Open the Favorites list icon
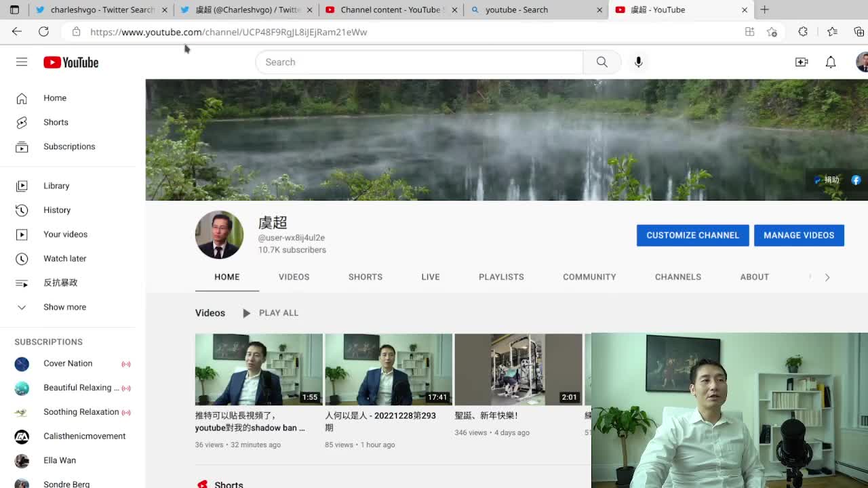 tap(832, 32)
